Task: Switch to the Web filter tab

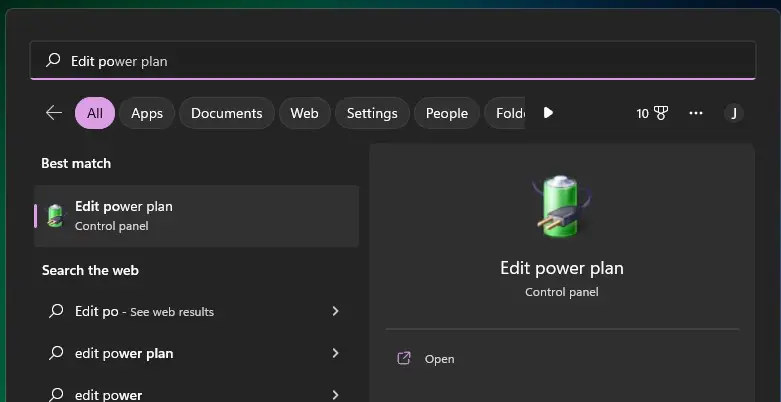Action: [304, 113]
